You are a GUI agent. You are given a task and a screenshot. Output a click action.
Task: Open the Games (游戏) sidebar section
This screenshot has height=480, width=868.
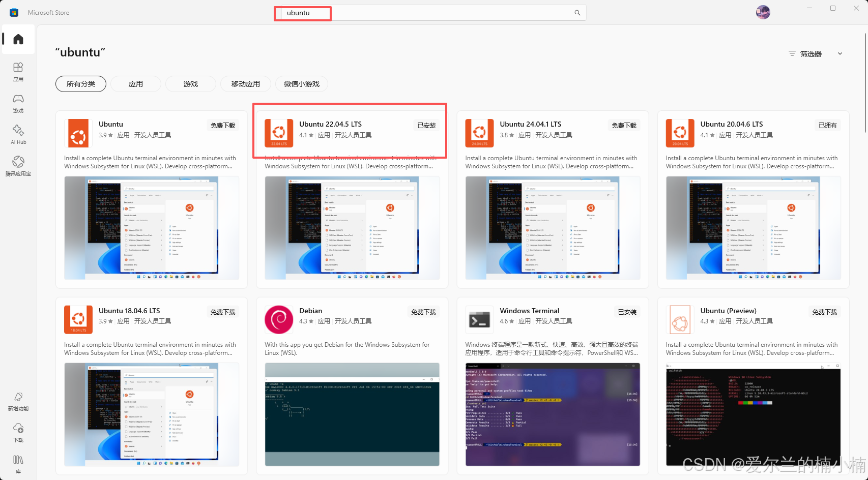[18, 103]
